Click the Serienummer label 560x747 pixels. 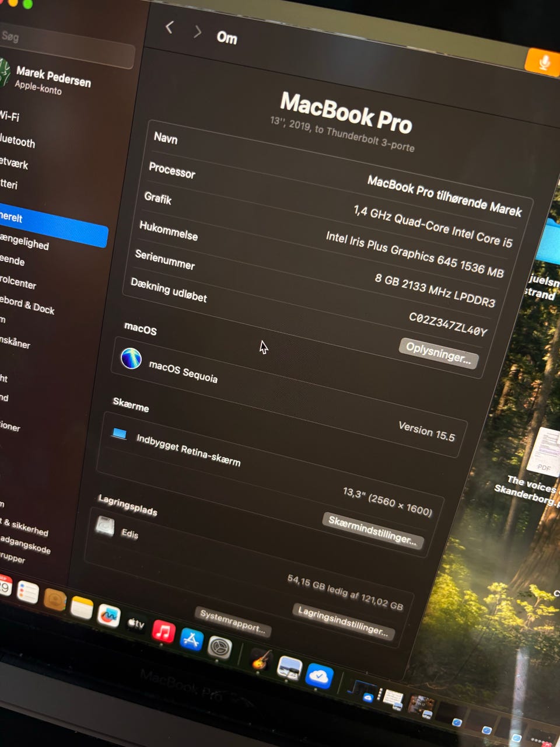pyautogui.click(x=164, y=259)
